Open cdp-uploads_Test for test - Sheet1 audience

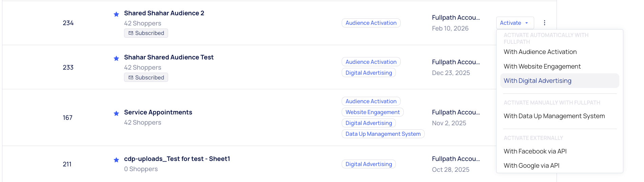[177, 159]
